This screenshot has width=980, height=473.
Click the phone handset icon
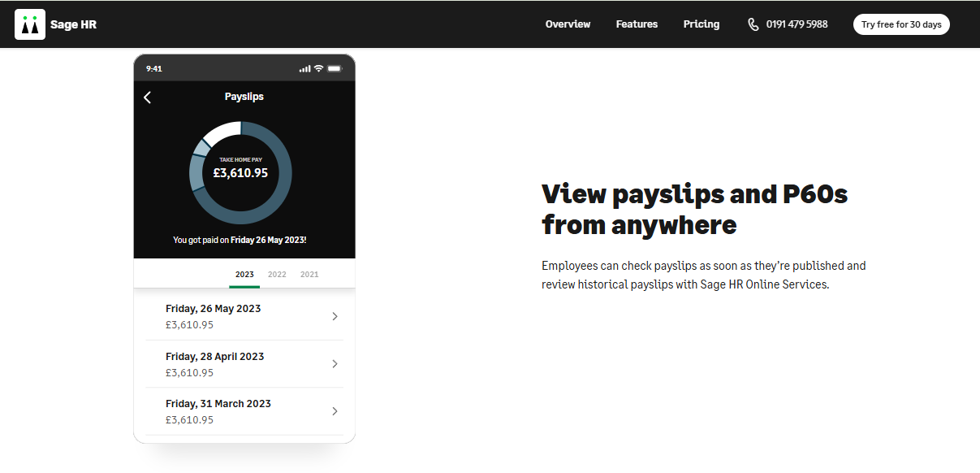click(x=753, y=24)
